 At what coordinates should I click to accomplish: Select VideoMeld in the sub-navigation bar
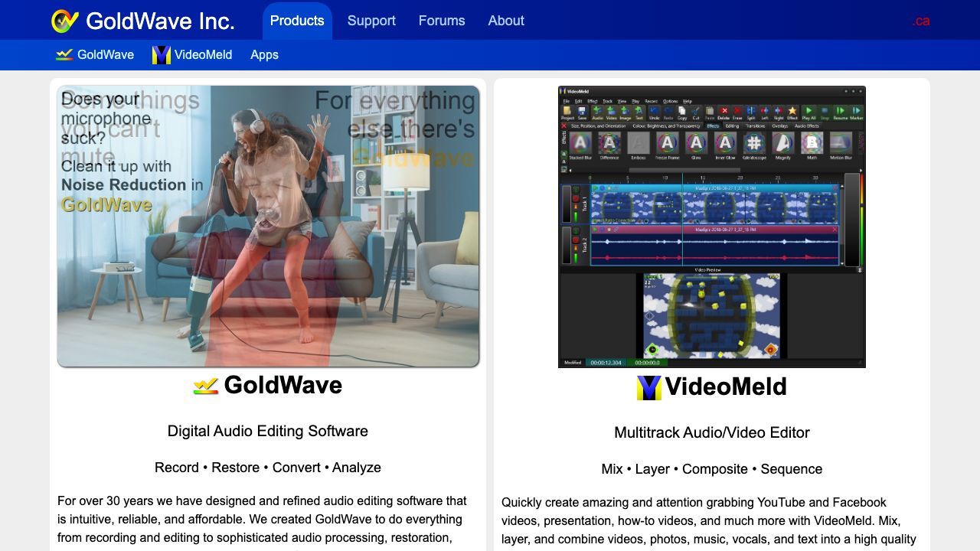click(192, 55)
